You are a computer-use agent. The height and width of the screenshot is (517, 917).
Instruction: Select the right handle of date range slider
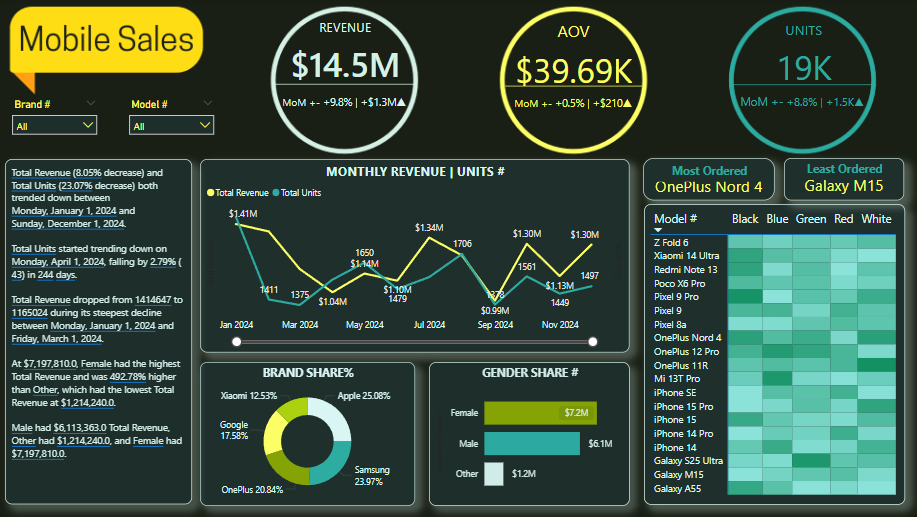tap(592, 342)
